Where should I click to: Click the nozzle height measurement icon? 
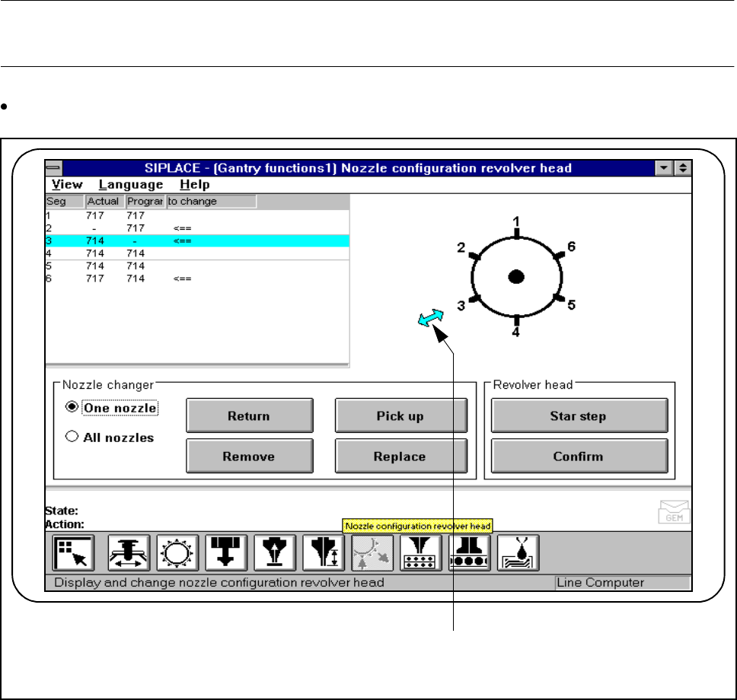324,553
